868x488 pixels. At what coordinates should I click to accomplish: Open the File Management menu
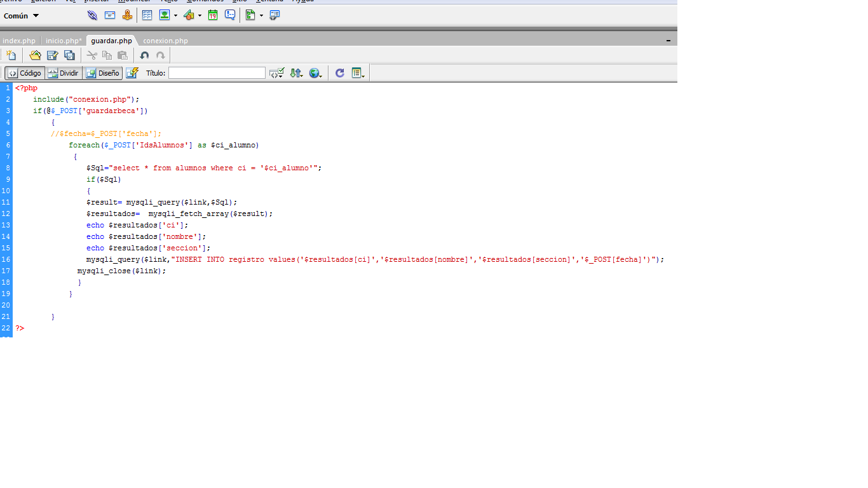click(x=297, y=73)
